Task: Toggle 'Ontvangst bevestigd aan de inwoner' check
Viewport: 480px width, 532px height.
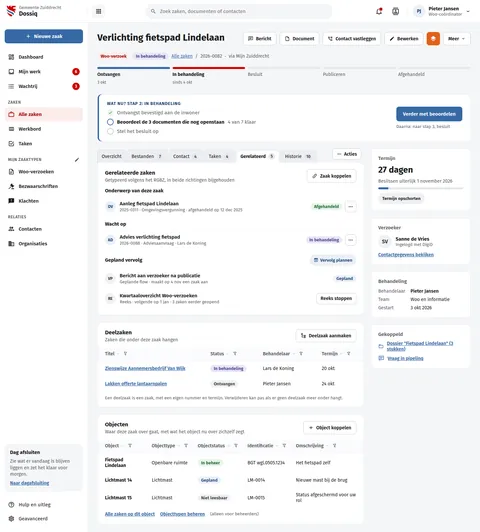Action: tap(110, 113)
